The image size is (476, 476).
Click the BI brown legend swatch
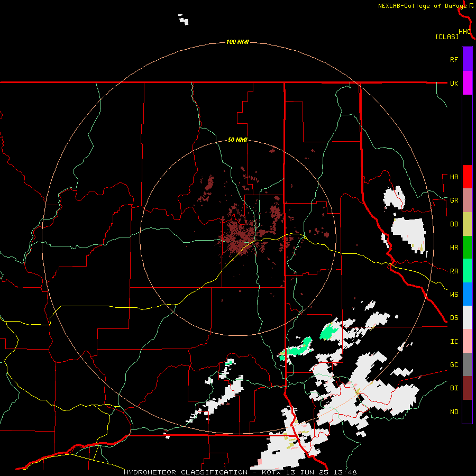pos(467,388)
